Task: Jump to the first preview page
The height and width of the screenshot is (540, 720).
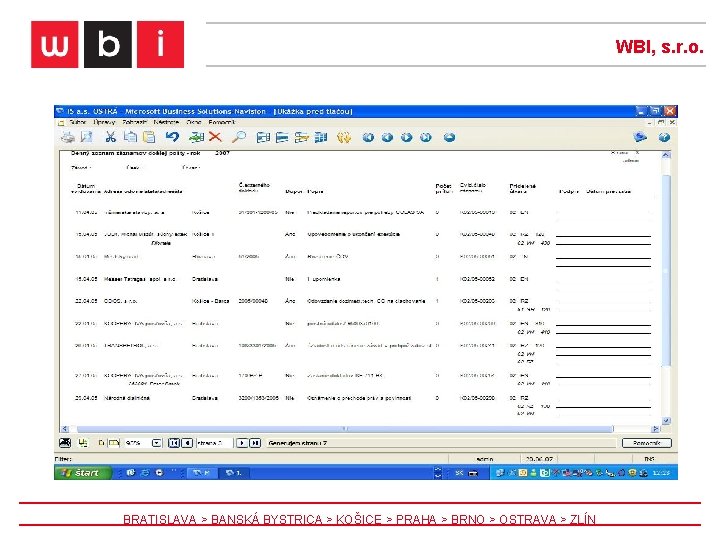Action: 174,443
